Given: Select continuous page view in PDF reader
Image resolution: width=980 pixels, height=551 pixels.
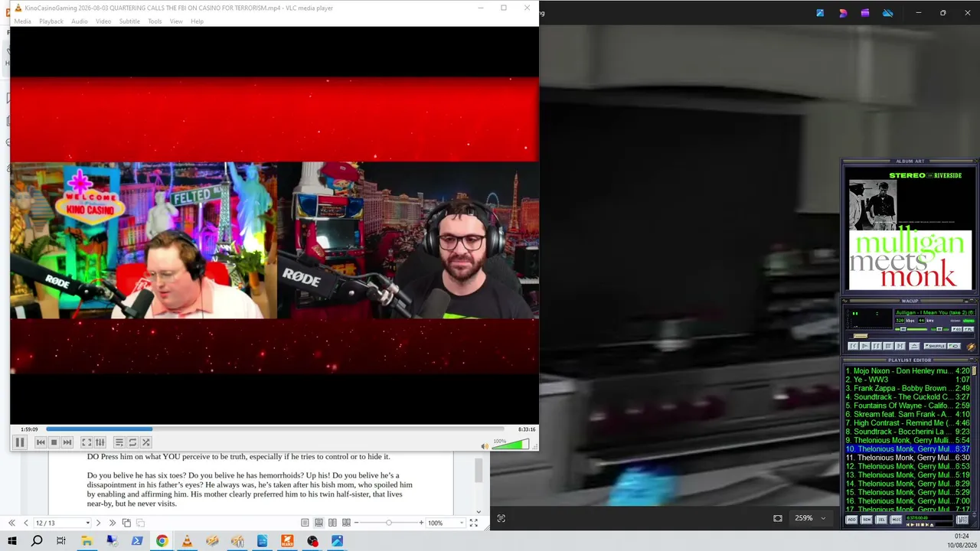Looking at the screenshot, I should (x=318, y=523).
